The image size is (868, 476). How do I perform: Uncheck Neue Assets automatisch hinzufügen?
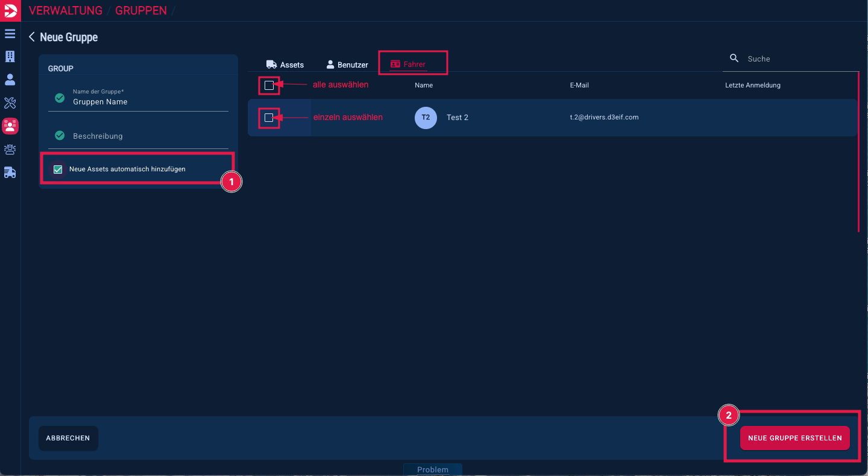58,170
